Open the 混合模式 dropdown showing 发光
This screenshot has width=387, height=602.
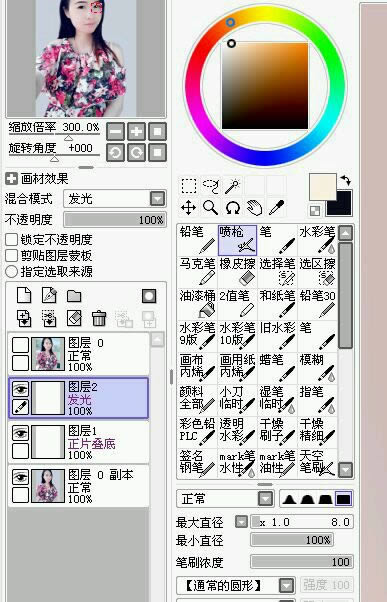coord(115,199)
